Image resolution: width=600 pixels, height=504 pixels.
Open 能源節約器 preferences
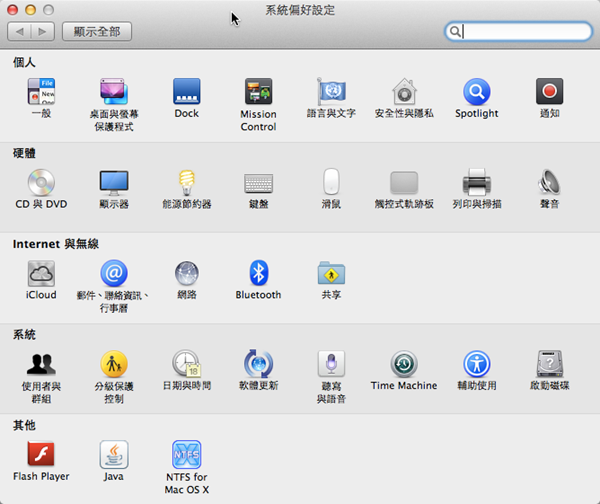tap(186, 183)
